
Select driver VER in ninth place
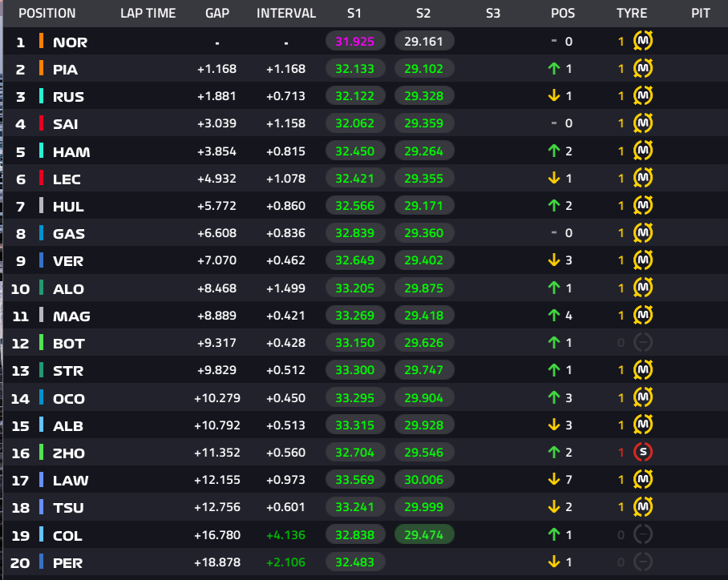[68, 261]
